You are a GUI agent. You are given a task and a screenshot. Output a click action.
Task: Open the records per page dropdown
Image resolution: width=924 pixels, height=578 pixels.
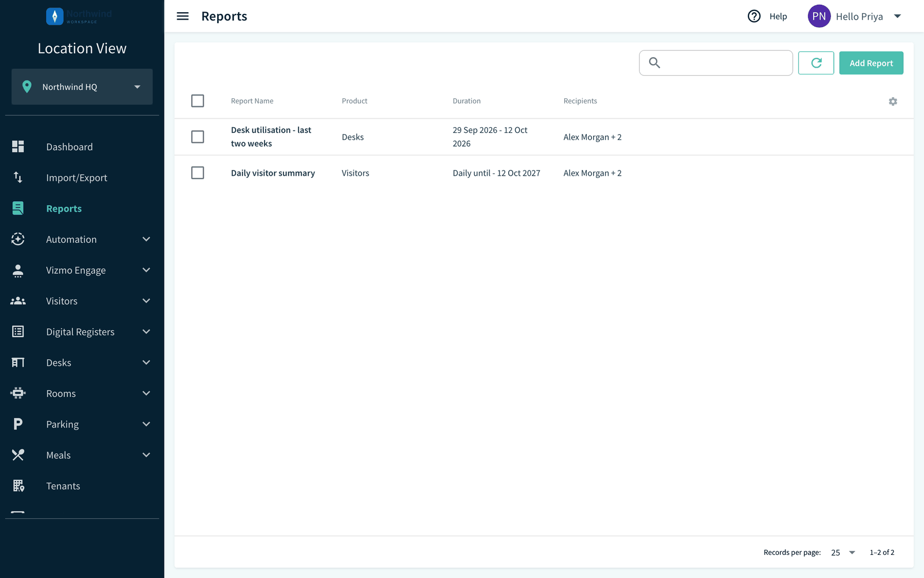(x=843, y=553)
